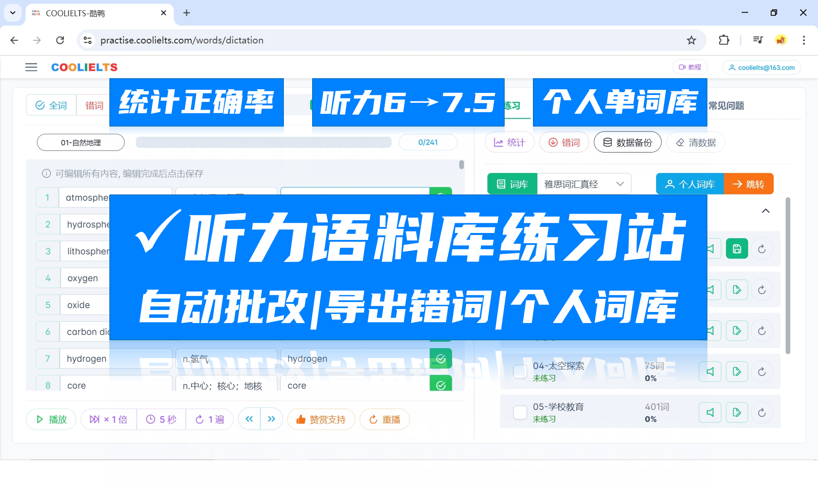
Task: Click the word list vertical scrollbar
Action: (x=462, y=165)
